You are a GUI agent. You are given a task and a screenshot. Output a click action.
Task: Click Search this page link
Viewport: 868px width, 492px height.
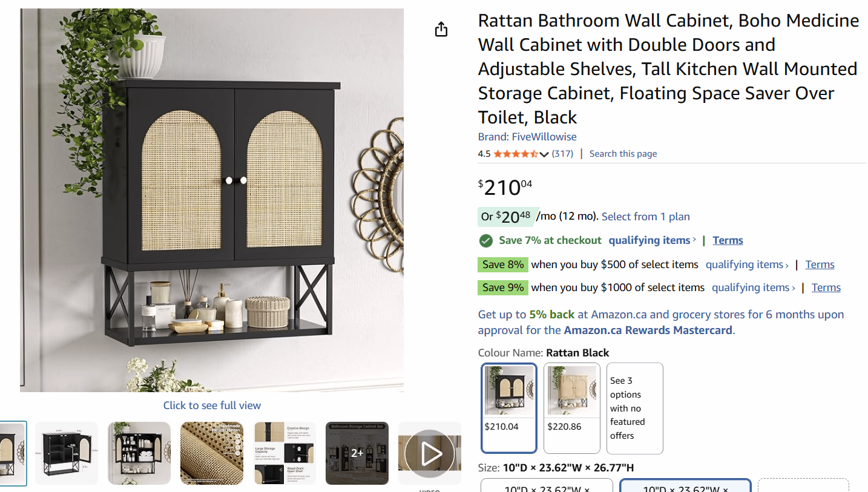623,154
